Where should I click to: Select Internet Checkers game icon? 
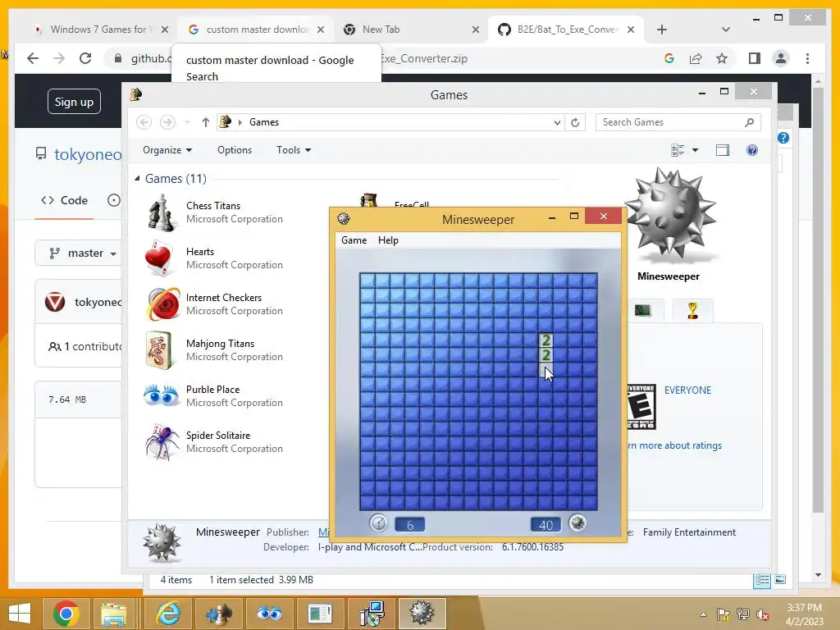tap(163, 304)
